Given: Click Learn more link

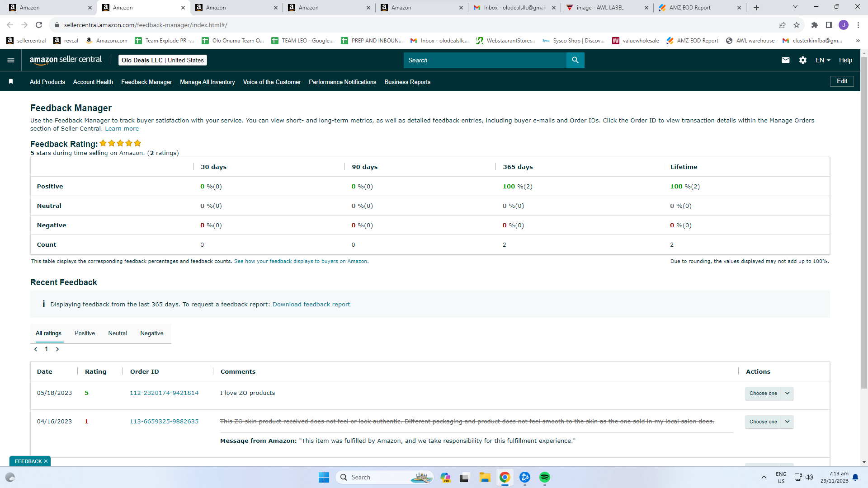Looking at the screenshot, I should (122, 129).
